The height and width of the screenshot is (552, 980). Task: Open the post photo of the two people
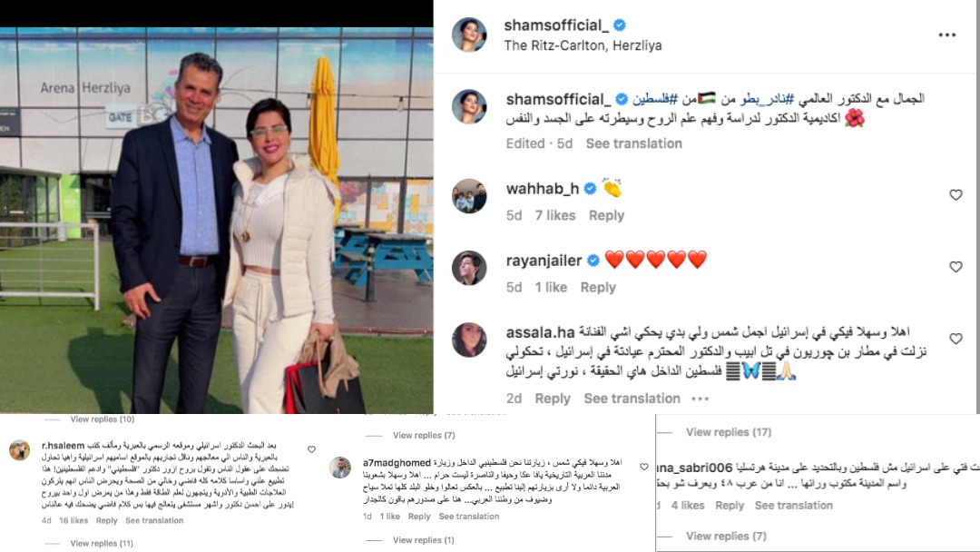pos(216,220)
